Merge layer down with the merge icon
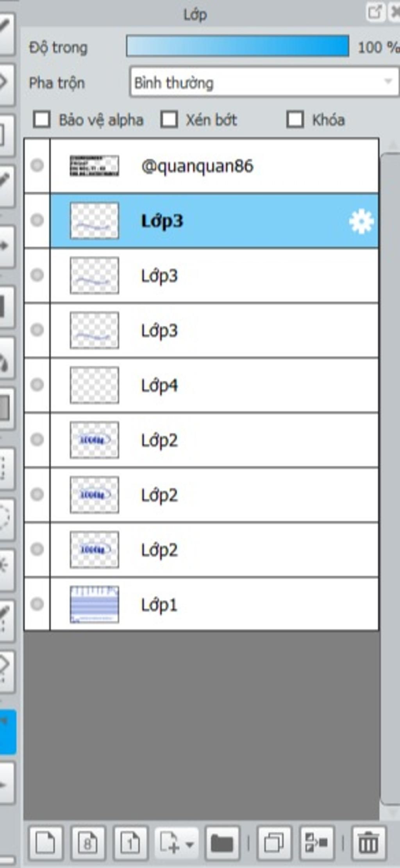400x868 pixels. (x=317, y=843)
